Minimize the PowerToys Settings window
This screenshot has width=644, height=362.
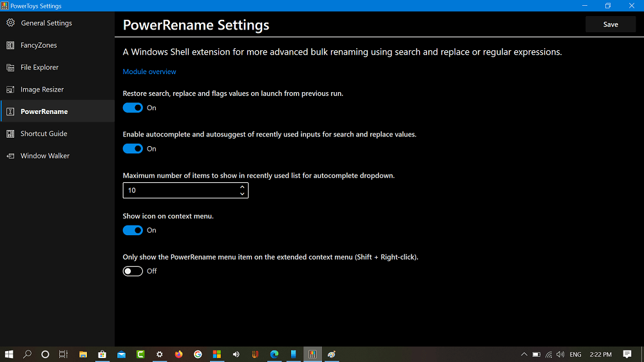click(585, 6)
